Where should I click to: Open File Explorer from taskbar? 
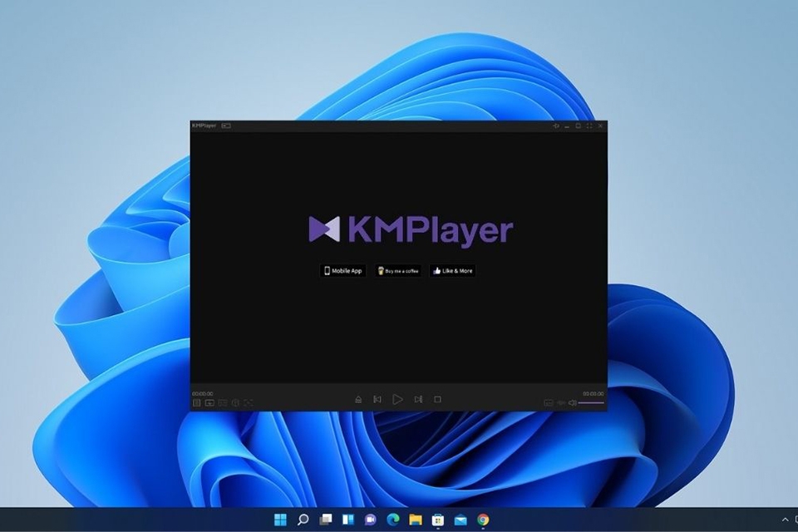(x=416, y=520)
